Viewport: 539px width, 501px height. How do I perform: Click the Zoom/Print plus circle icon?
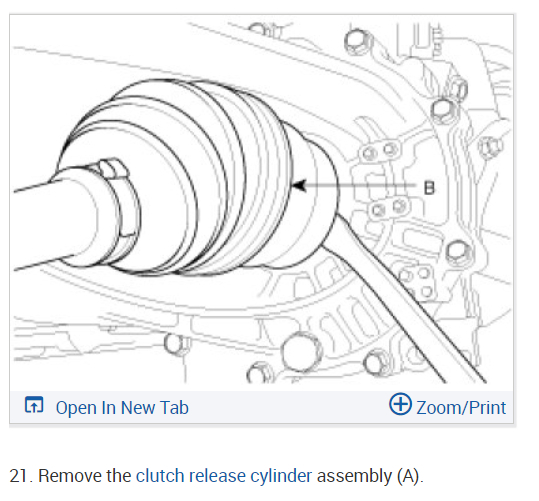click(x=400, y=404)
